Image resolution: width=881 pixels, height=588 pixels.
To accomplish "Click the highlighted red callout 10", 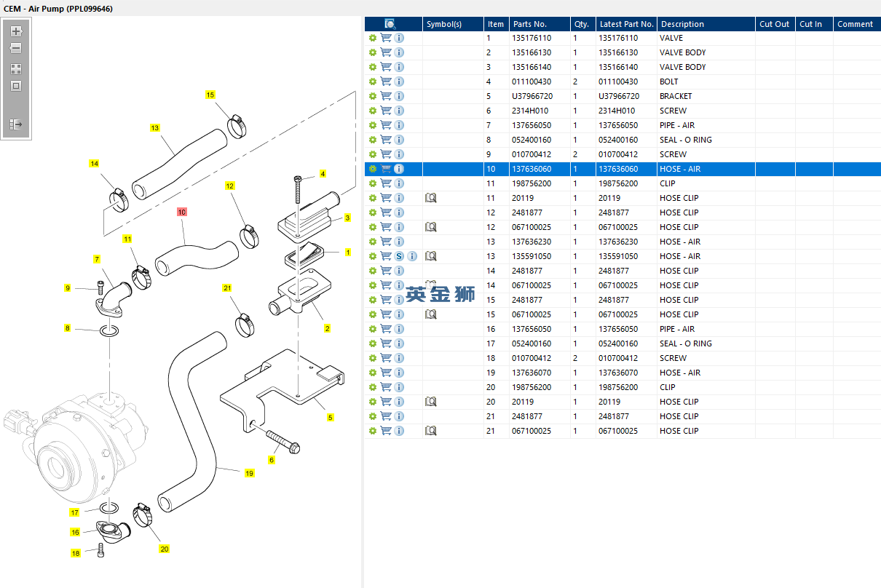I will (x=182, y=212).
